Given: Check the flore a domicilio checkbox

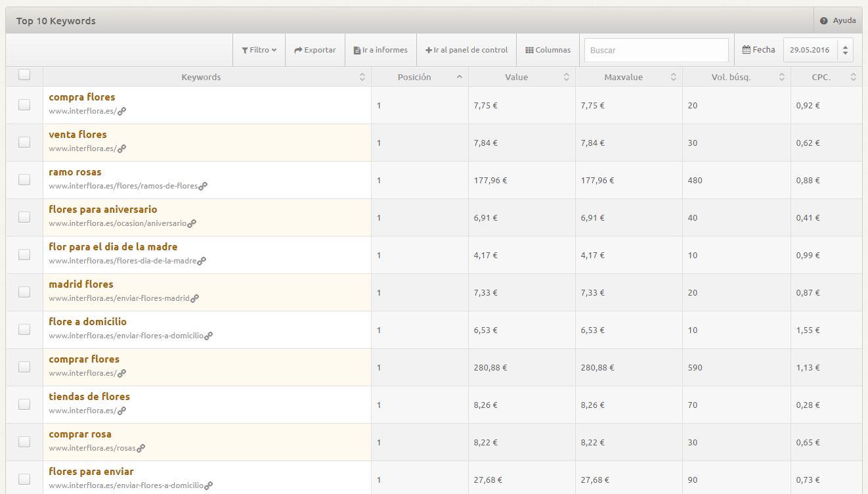Looking at the screenshot, I should (x=24, y=329).
